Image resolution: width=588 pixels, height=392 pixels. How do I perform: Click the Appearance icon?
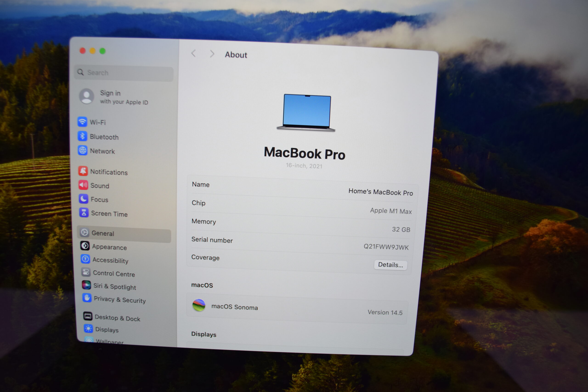pyautogui.click(x=85, y=246)
